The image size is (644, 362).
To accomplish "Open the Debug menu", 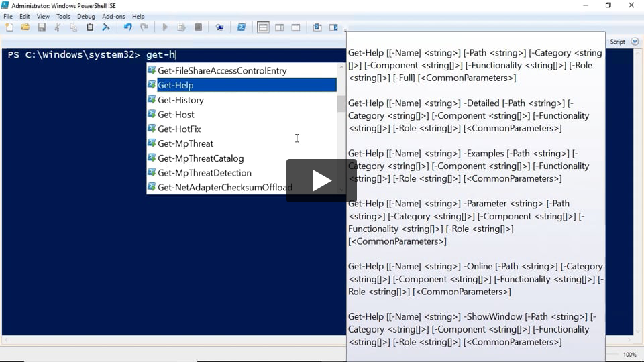I will [x=86, y=16].
